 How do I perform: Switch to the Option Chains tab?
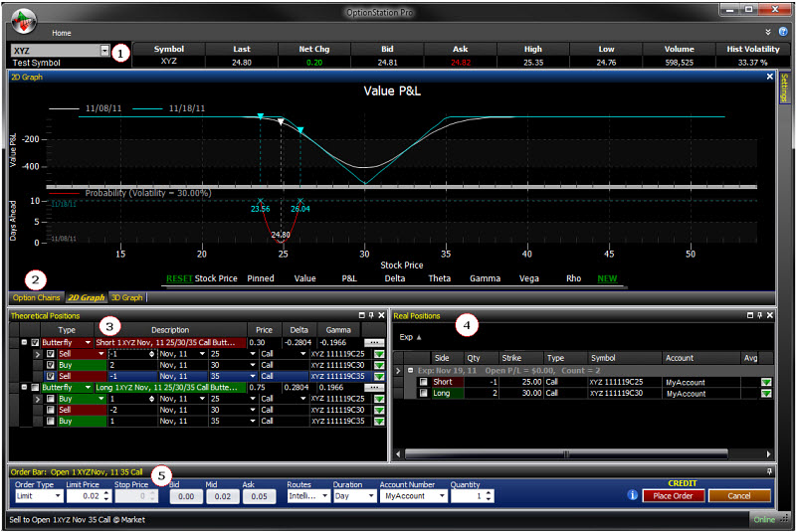point(37,297)
